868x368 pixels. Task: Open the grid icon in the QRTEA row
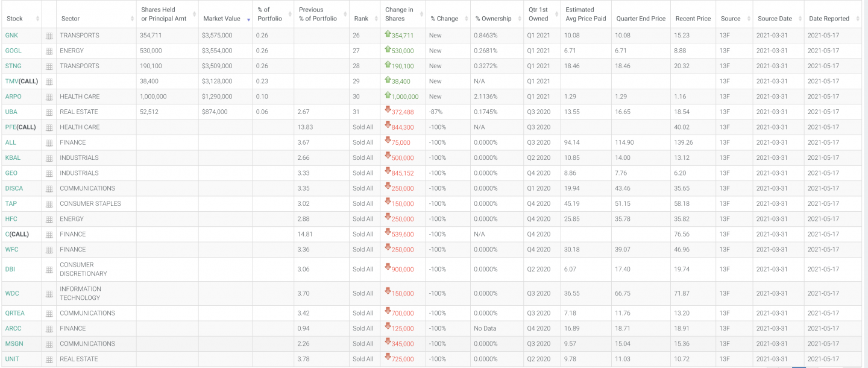pos(49,314)
